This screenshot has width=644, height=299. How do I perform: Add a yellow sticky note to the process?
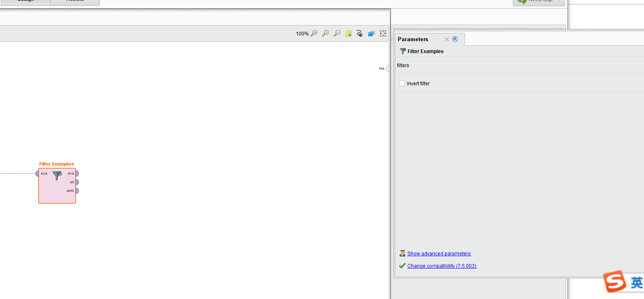348,33
